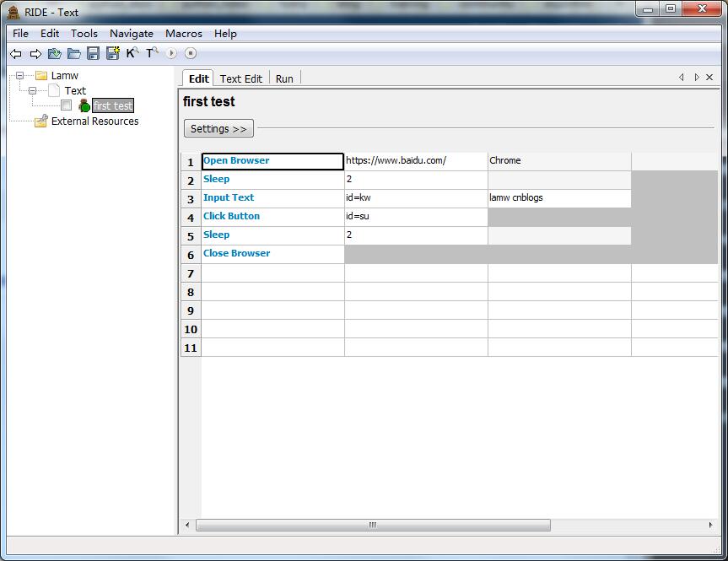728x561 pixels.
Task: Open the Edit menu in the menu bar
Action: click(x=50, y=34)
